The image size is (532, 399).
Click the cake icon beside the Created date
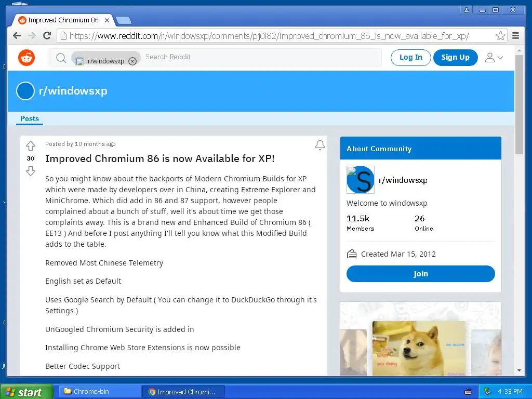(352, 254)
